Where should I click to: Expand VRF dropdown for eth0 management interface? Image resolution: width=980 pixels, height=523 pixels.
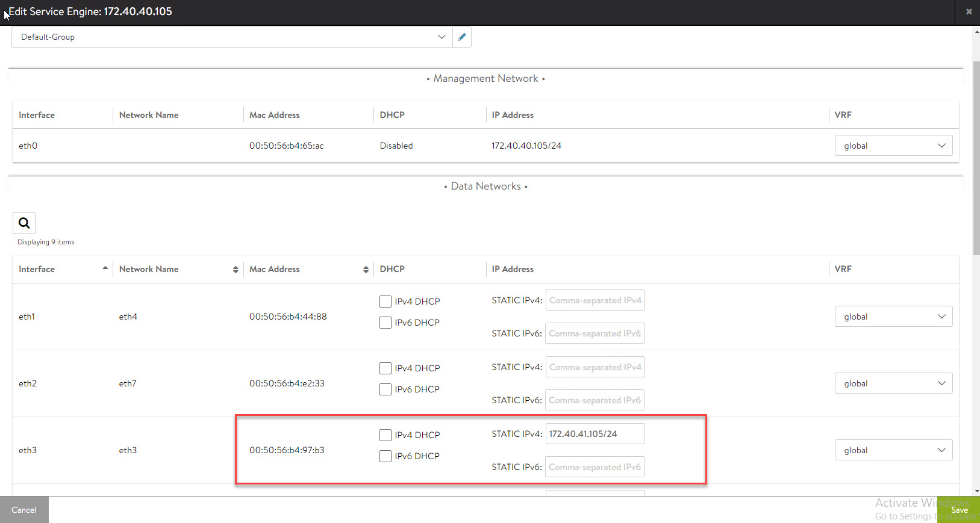coord(893,146)
